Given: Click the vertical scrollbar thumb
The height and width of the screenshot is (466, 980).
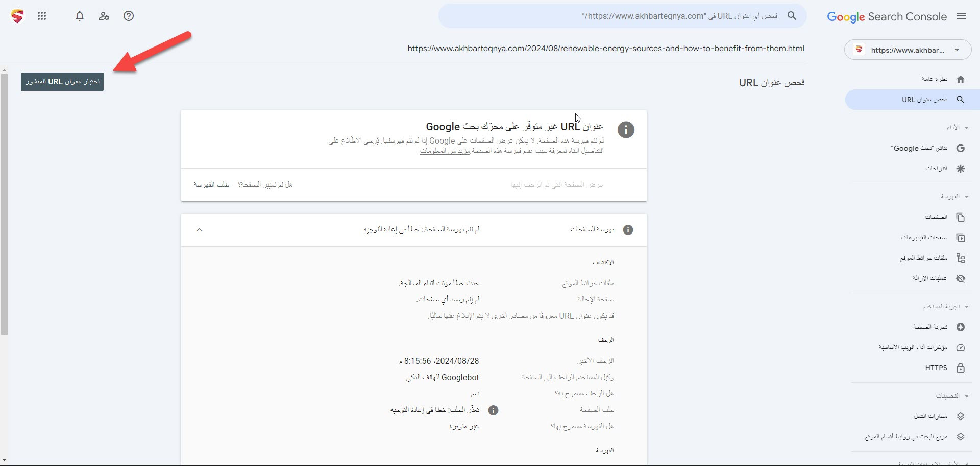Looking at the screenshot, I should [x=4, y=204].
